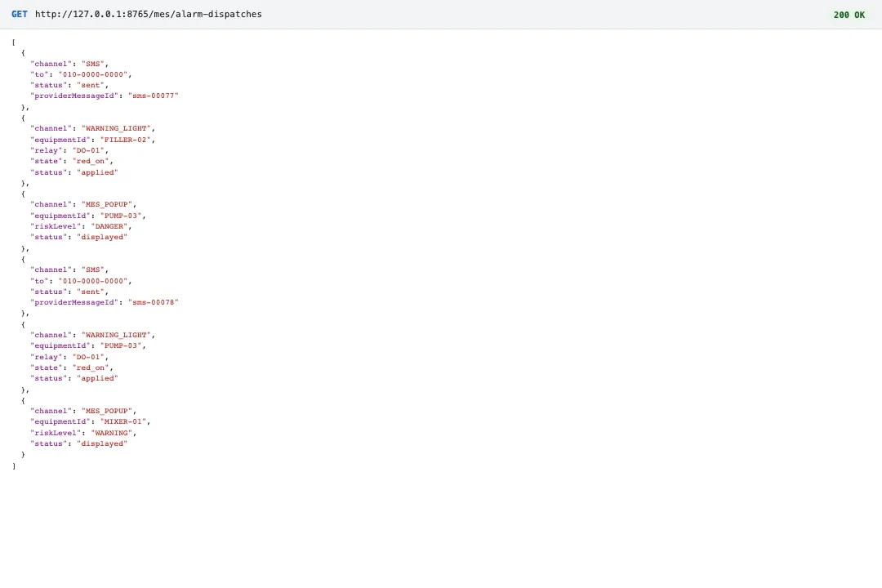
Task: Click "PUMP-03" in the DANGER popup entry
Action: (121, 216)
